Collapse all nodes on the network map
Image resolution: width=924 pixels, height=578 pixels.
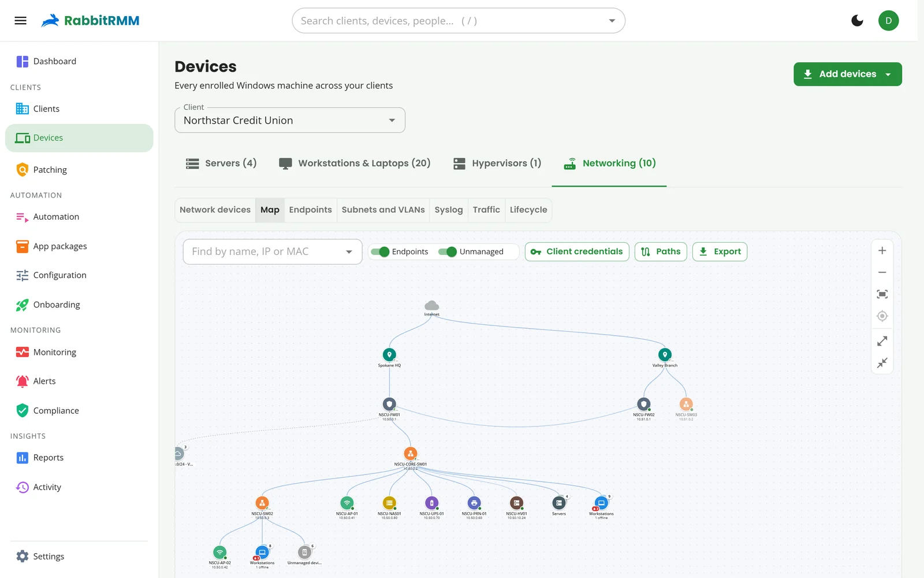point(882,363)
